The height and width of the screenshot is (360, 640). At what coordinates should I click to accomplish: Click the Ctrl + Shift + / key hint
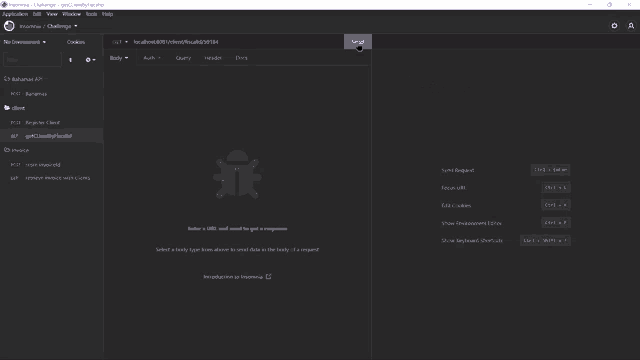(x=545, y=240)
